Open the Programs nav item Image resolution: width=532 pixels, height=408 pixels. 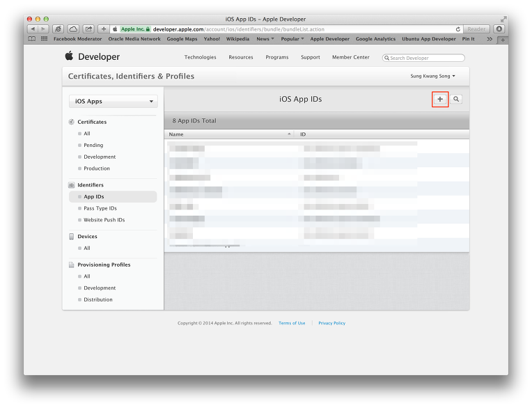pyautogui.click(x=277, y=57)
